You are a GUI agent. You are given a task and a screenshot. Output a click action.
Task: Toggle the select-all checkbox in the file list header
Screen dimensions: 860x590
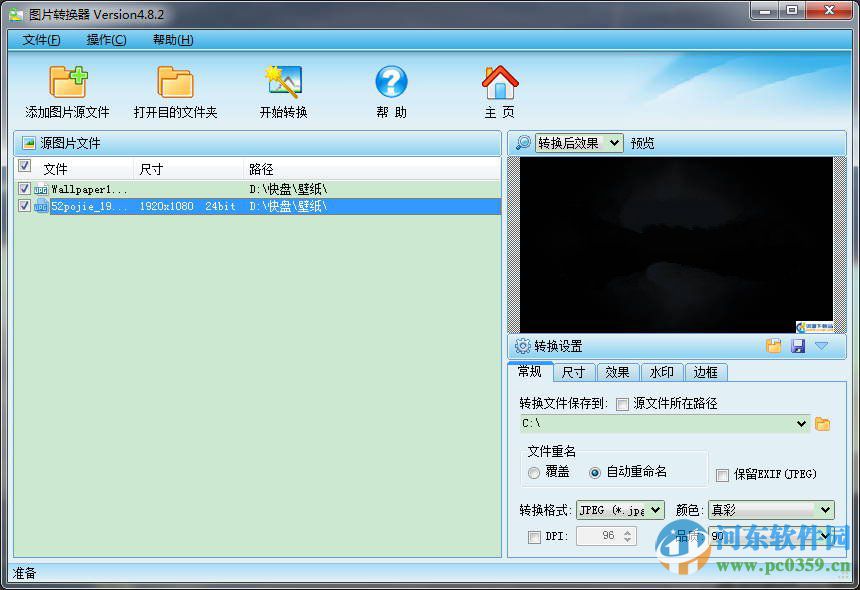click(x=24, y=166)
